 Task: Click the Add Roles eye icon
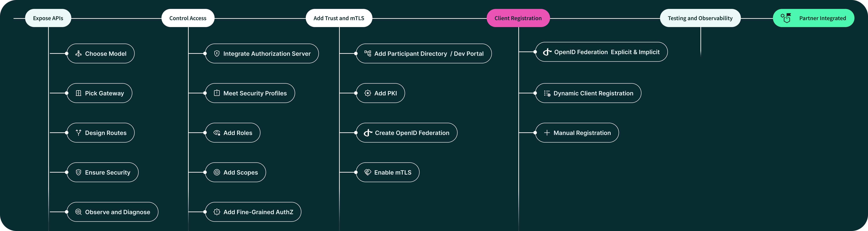click(x=217, y=133)
